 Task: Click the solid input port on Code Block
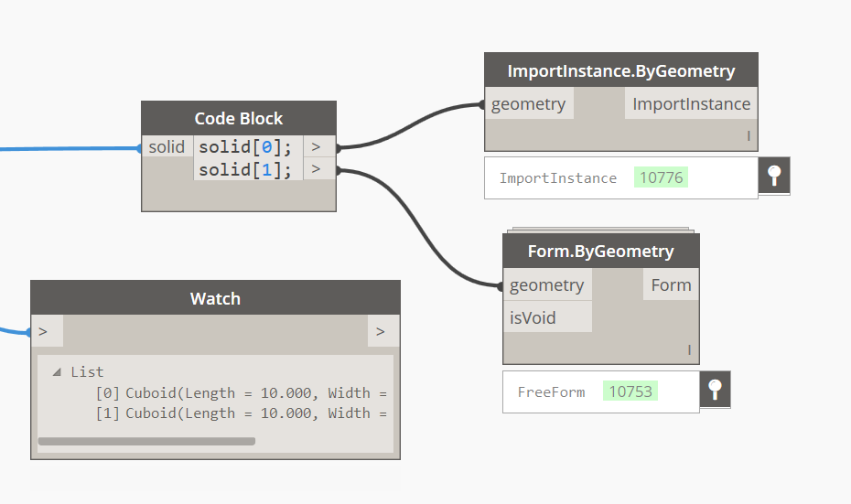[x=167, y=146]
